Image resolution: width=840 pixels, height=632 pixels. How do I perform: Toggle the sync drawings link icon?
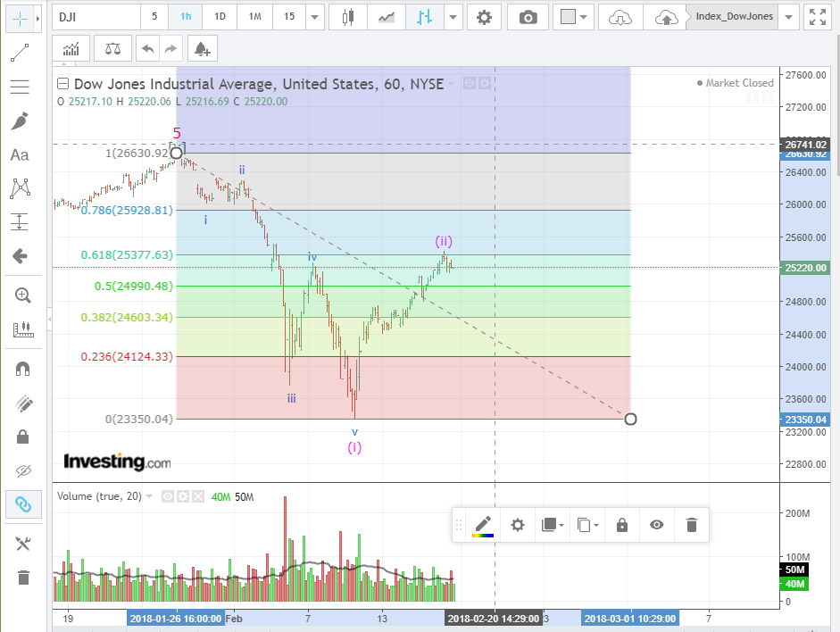tap(23, 504)
